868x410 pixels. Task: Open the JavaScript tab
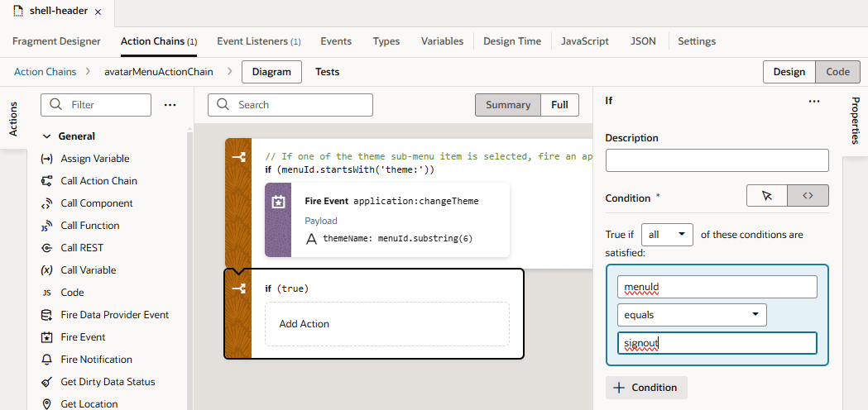pos(584,41)
